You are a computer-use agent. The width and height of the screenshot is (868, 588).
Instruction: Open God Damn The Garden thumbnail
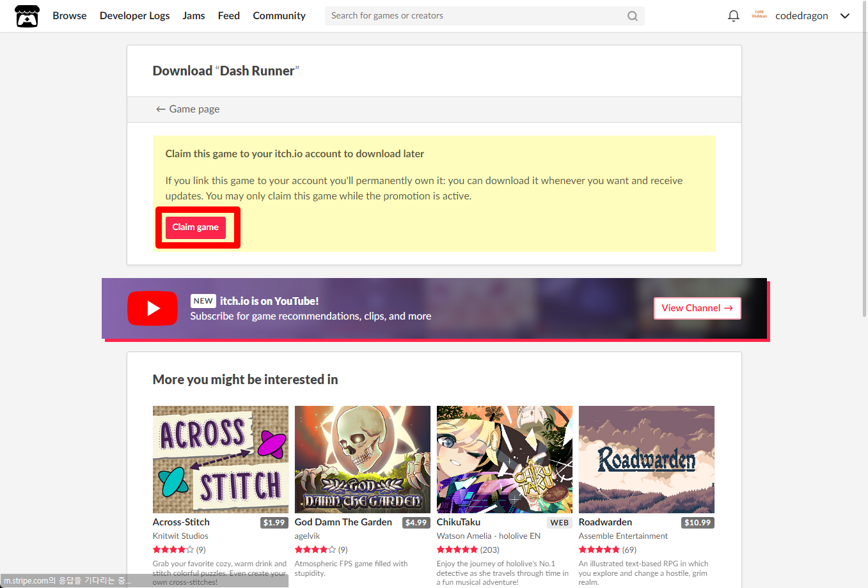click(363, 460)
